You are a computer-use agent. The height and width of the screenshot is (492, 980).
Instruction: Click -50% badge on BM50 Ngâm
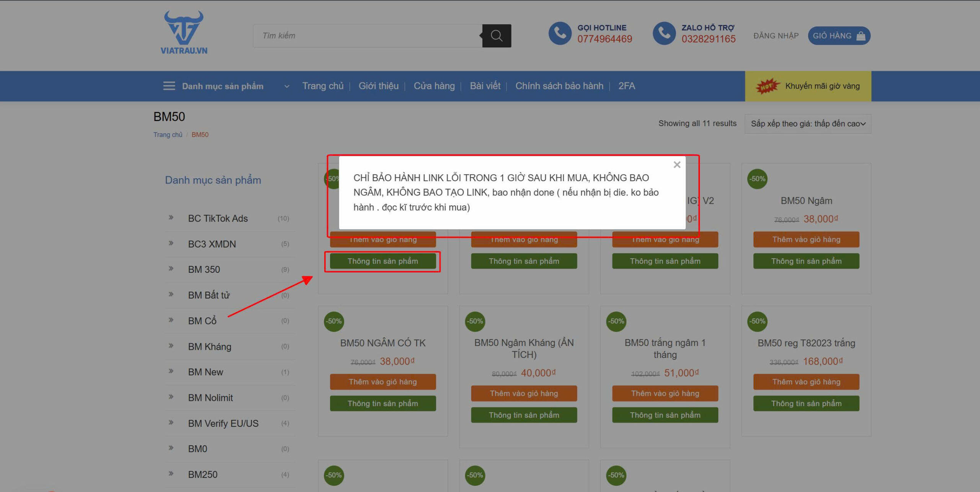click(x=757, y=179)
